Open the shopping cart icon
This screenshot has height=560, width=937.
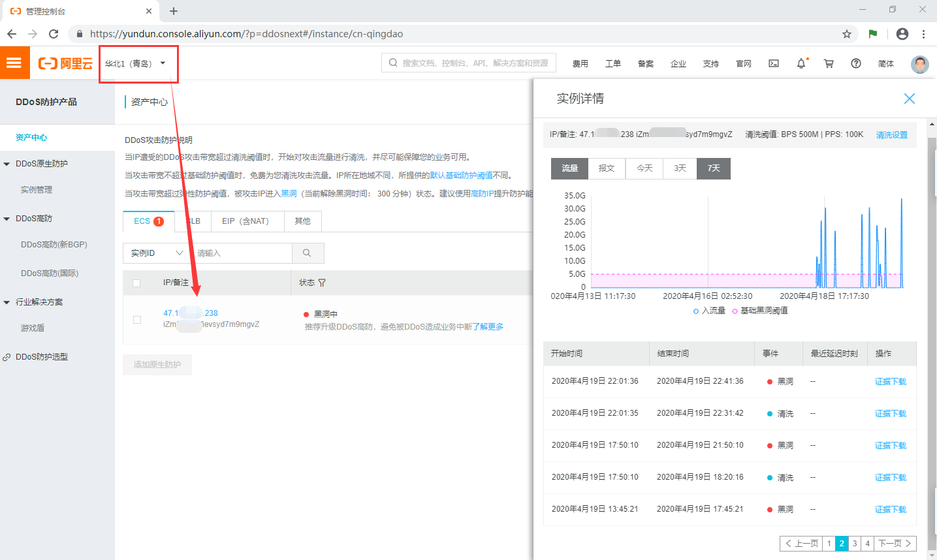pos(829,63)
